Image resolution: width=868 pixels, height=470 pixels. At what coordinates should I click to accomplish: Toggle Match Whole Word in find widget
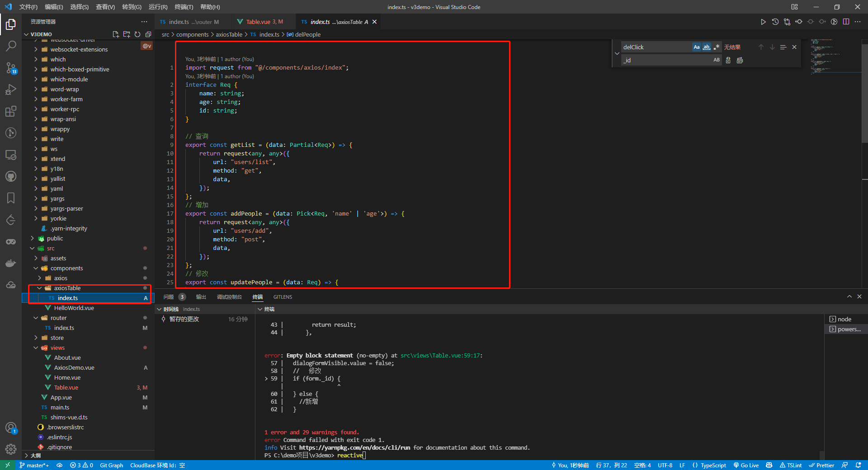707,47
